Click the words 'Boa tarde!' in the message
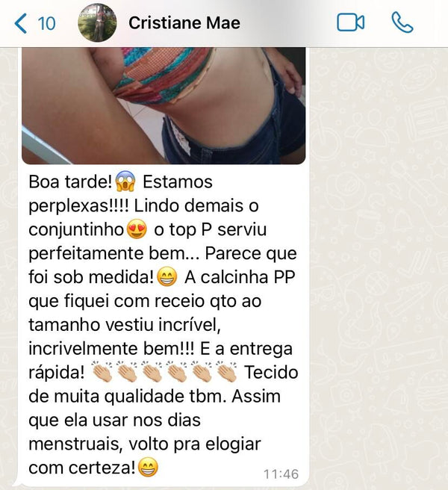The height and width of the screenshot is (490, 448). pyautogui.click(x=70, y=182)
